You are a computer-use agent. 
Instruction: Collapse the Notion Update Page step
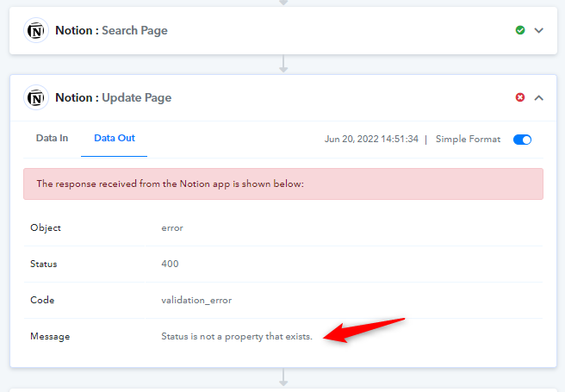pos(538,97)
